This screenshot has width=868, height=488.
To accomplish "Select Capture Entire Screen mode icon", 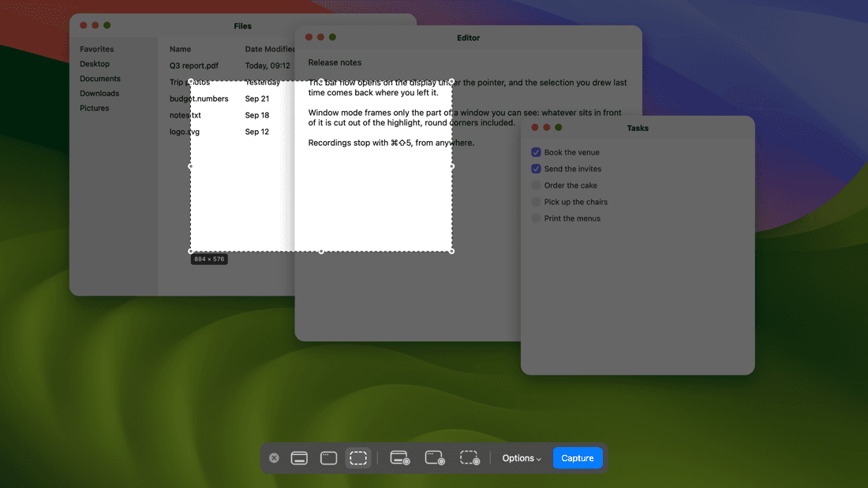I will coord(300,458).
